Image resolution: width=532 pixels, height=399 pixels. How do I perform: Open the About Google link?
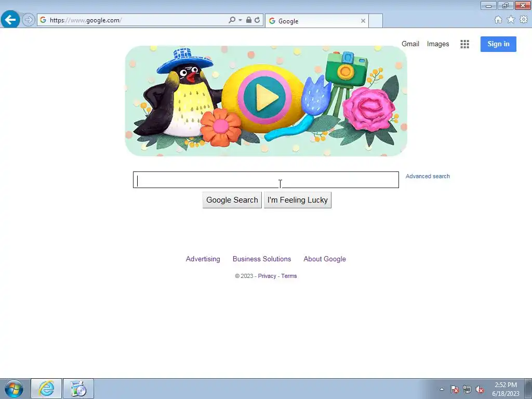click(324, 259)
